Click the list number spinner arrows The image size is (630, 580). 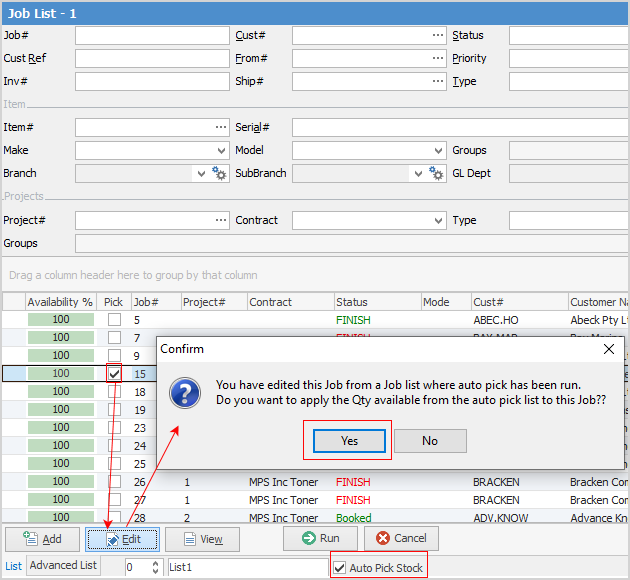155,568
